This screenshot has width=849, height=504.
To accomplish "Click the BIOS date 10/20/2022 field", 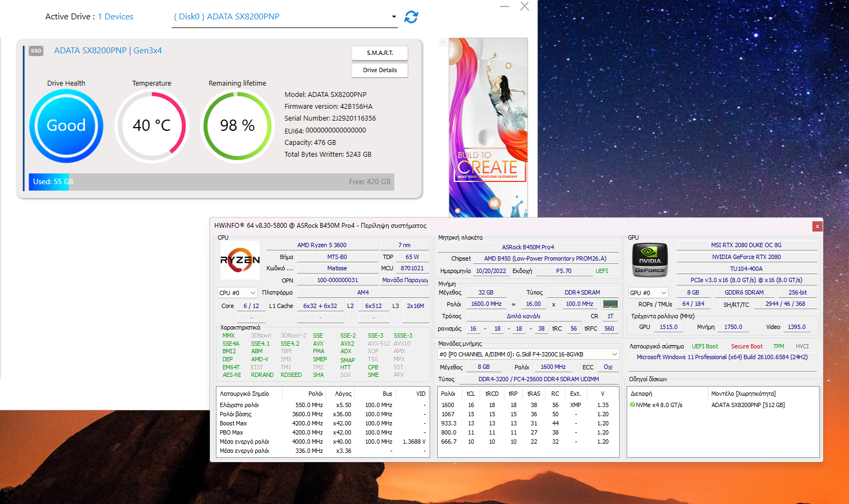I will [x=491, y=271].
